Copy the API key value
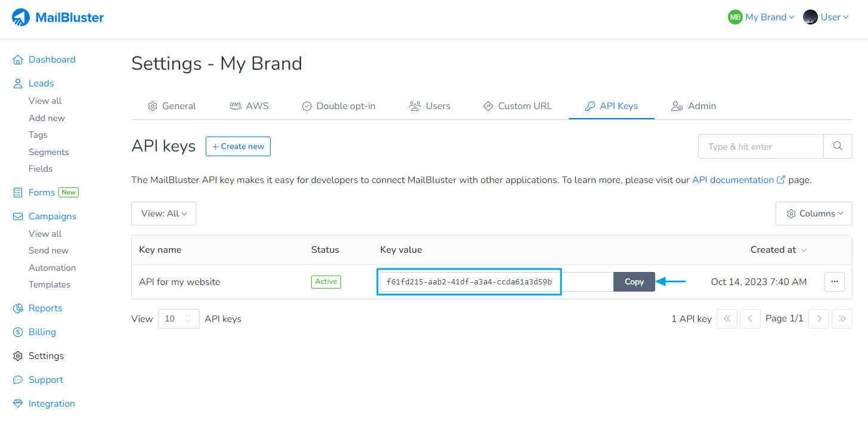The image size is (868, 421). tap(634, 282)
